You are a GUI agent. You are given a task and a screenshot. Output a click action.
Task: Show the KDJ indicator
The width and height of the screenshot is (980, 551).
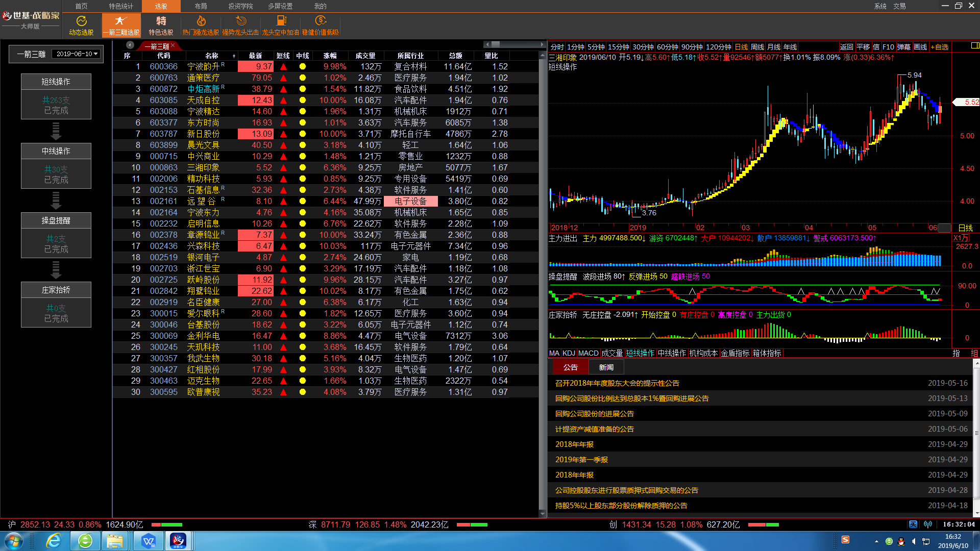point(569,353)
